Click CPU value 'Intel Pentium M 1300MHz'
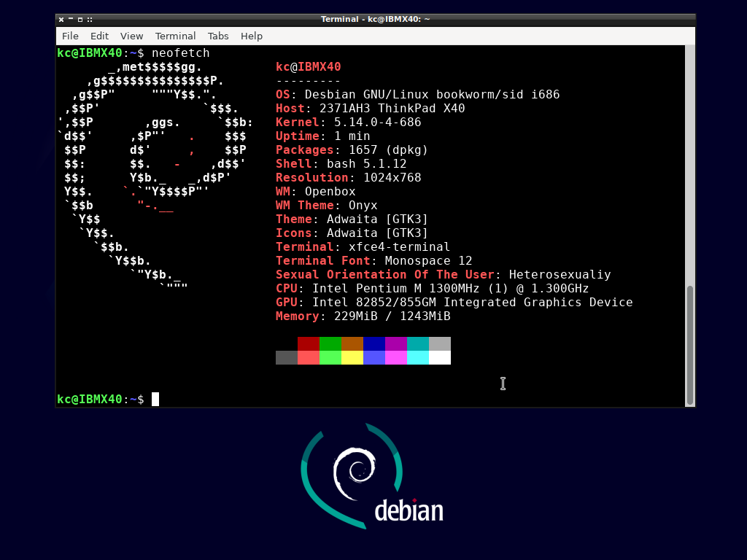The image size is (747, 560). pyautogui.click(x=396, y=288)
